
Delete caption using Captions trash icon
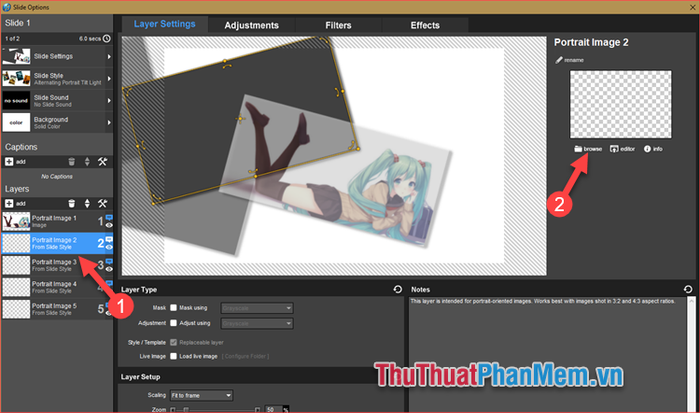pos(71,162)
